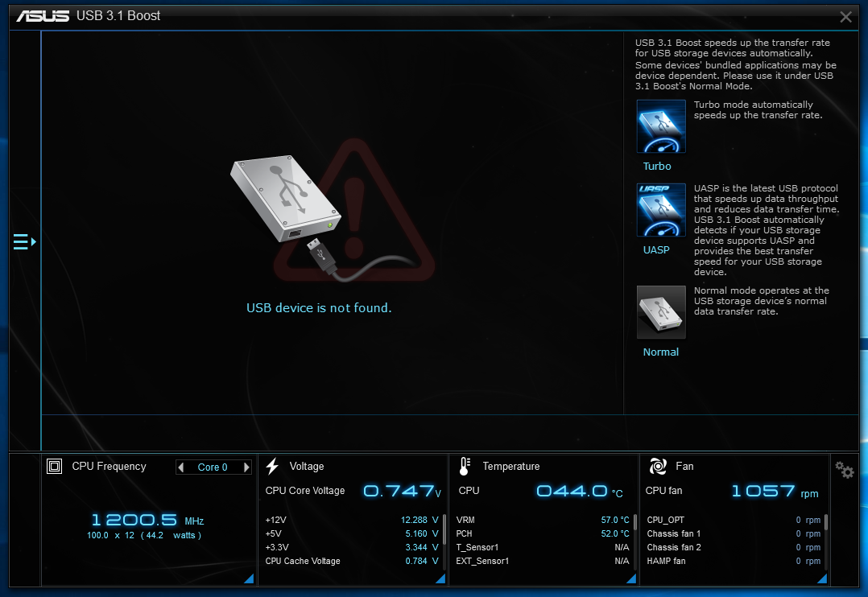This screenshot has width=868, height=597.
Task: Switch to previous core with left arrow
Action: [181, 467]
